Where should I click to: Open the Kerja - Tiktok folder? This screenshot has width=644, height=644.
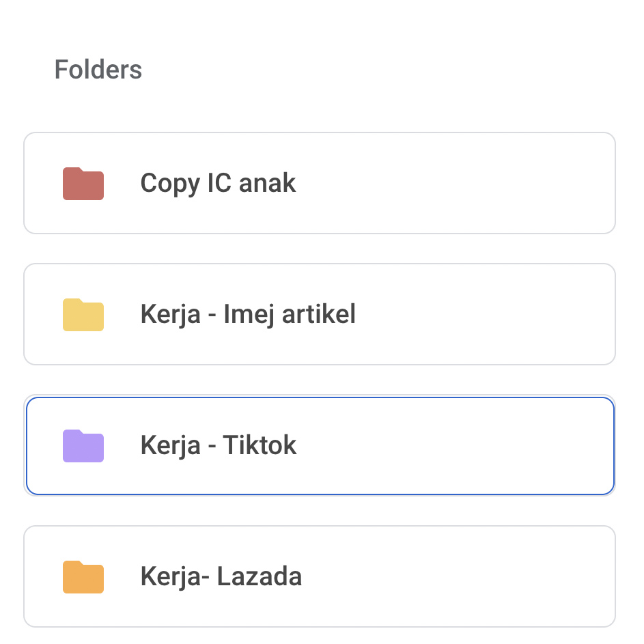point(320,446)
